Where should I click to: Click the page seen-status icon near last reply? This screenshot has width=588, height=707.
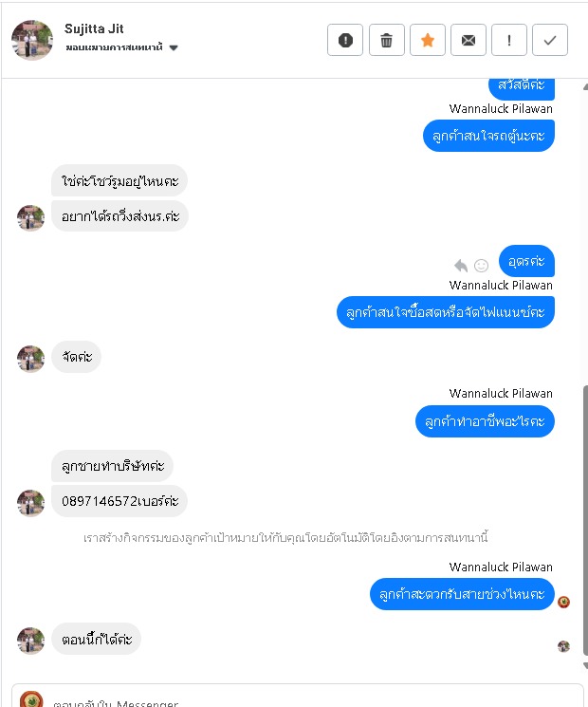563,602
